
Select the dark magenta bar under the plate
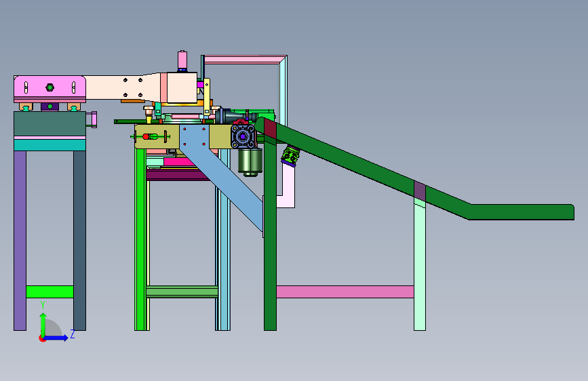[178, 175]
